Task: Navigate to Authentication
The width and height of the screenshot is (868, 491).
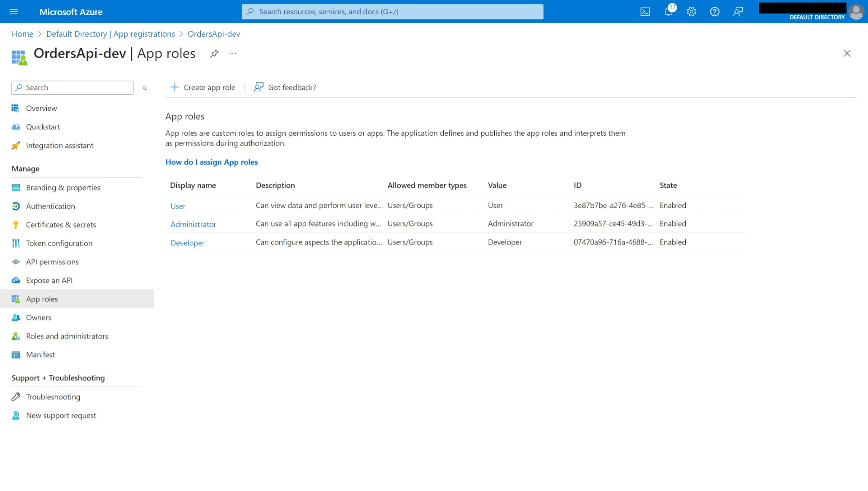Action: (51, 206)
